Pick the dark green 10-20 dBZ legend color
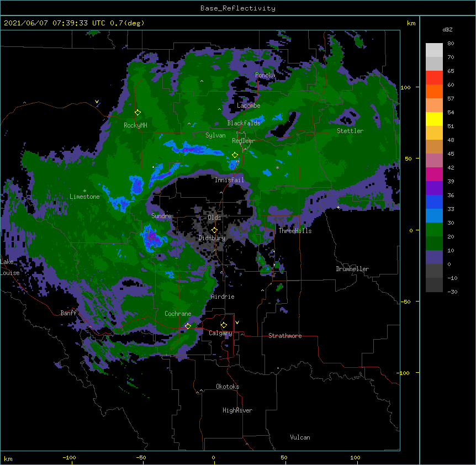 pos(434,243)
